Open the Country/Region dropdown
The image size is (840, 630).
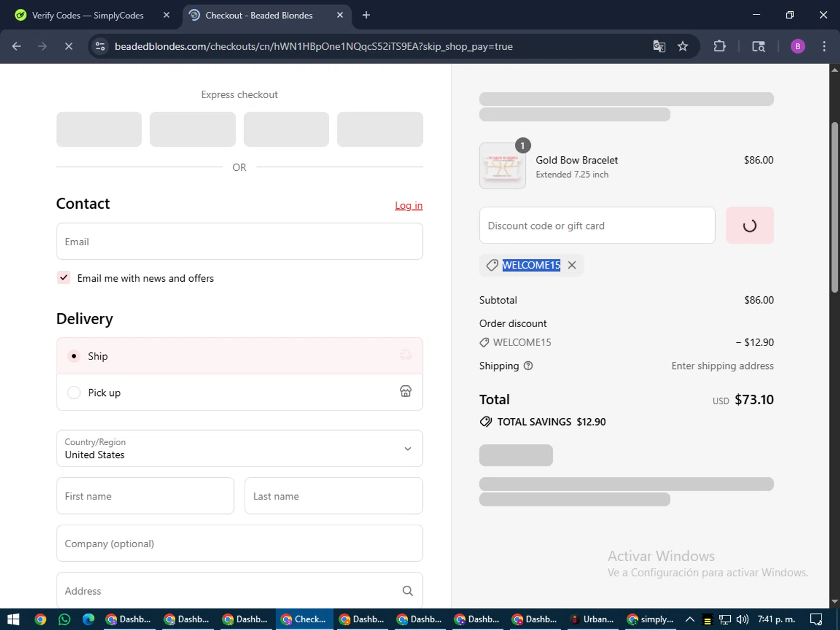240,449
